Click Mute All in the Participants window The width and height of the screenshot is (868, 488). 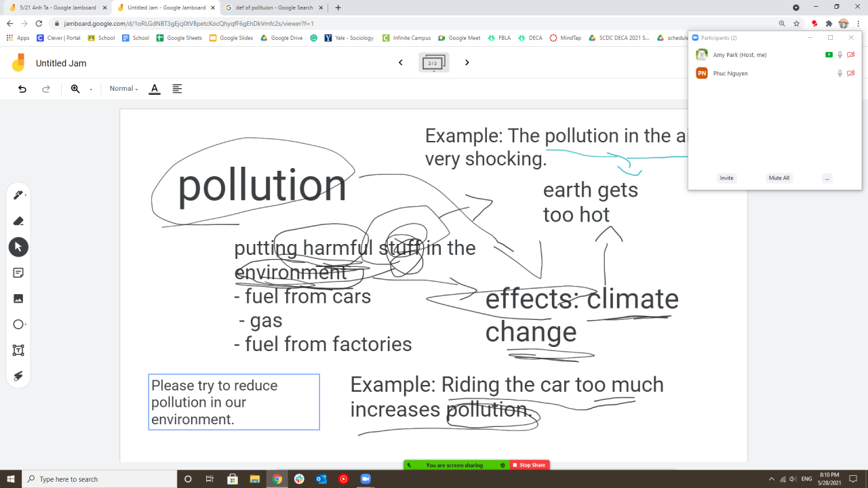(779, 178)
